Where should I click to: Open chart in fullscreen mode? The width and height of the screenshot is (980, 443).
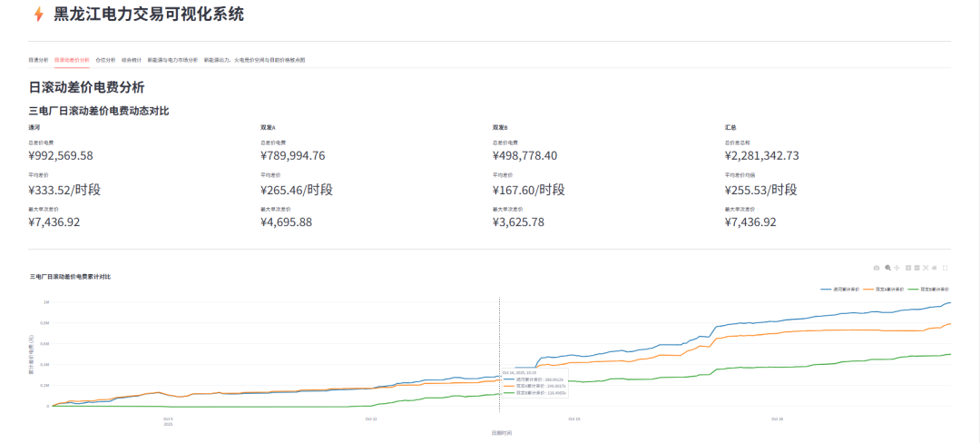946,268
